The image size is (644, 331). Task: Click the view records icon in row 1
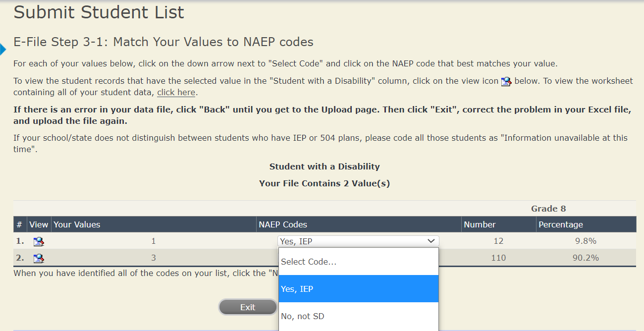(39, 242)
